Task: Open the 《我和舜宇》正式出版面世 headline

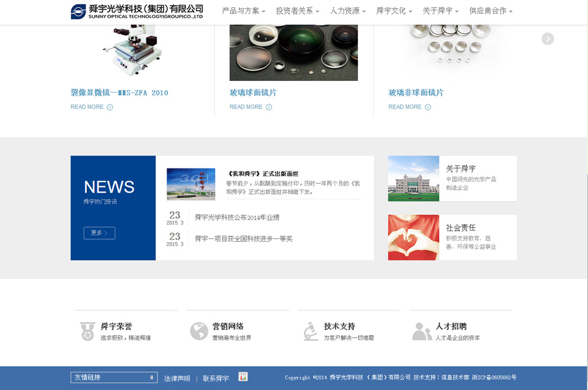Action: click(263, 174)
